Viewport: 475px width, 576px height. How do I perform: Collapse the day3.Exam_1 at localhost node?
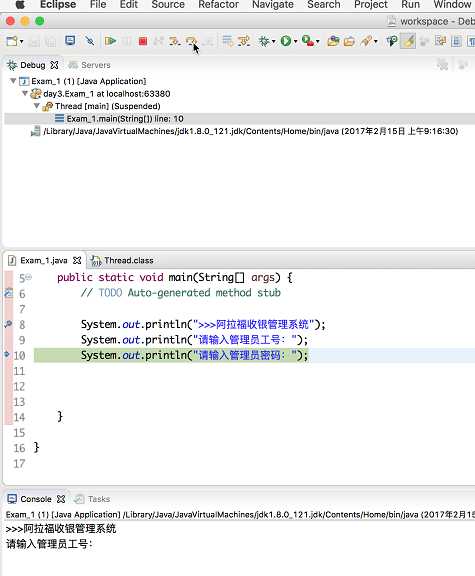click(25, 93)
